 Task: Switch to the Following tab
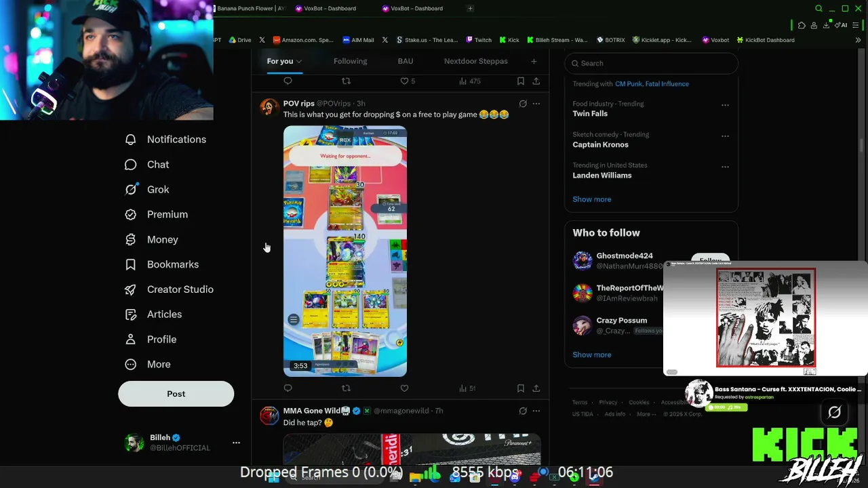coord(350,61)
